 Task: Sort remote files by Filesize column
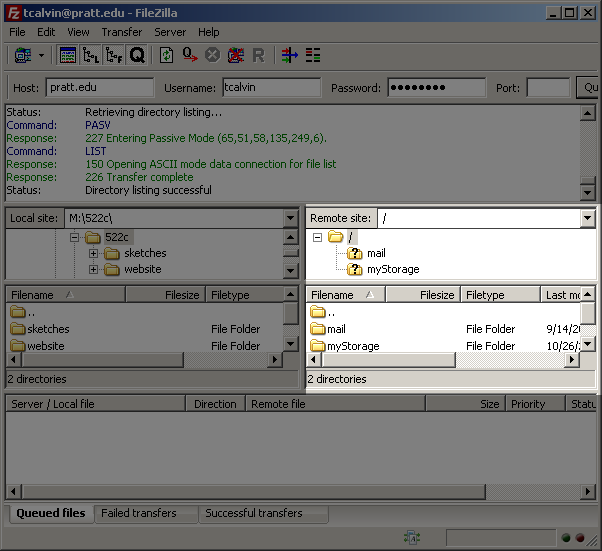(423, 295)
